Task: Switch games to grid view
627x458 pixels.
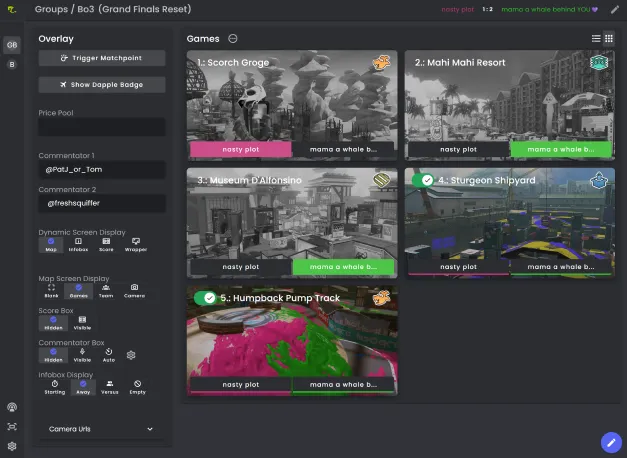Action: point(610,39)
